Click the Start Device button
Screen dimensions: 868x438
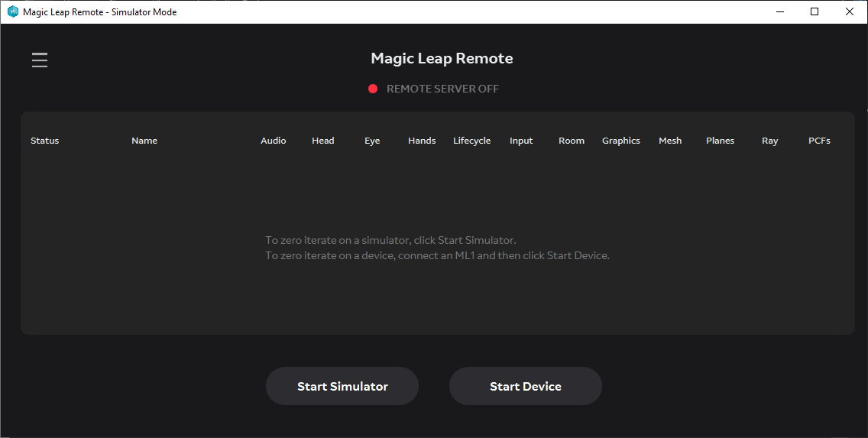[526, 386]
